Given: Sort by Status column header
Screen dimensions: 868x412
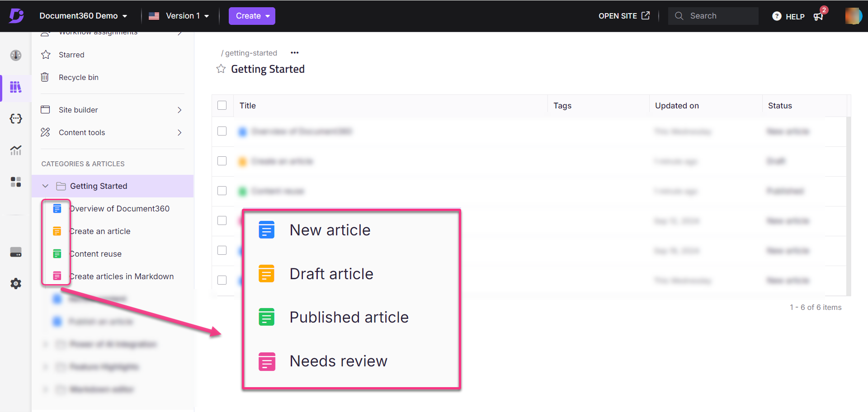Looking at the screenshot, I should [780, 105].
